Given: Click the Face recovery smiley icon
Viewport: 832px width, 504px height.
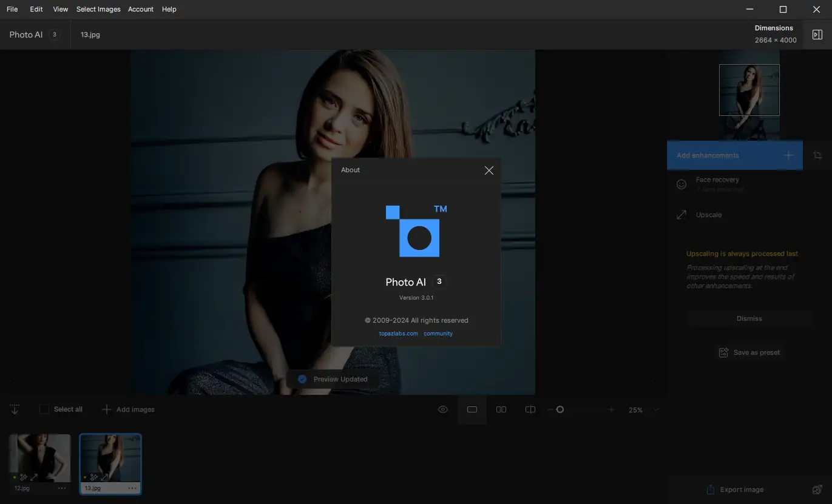Looking at the screenshot, I should point(681,184).
